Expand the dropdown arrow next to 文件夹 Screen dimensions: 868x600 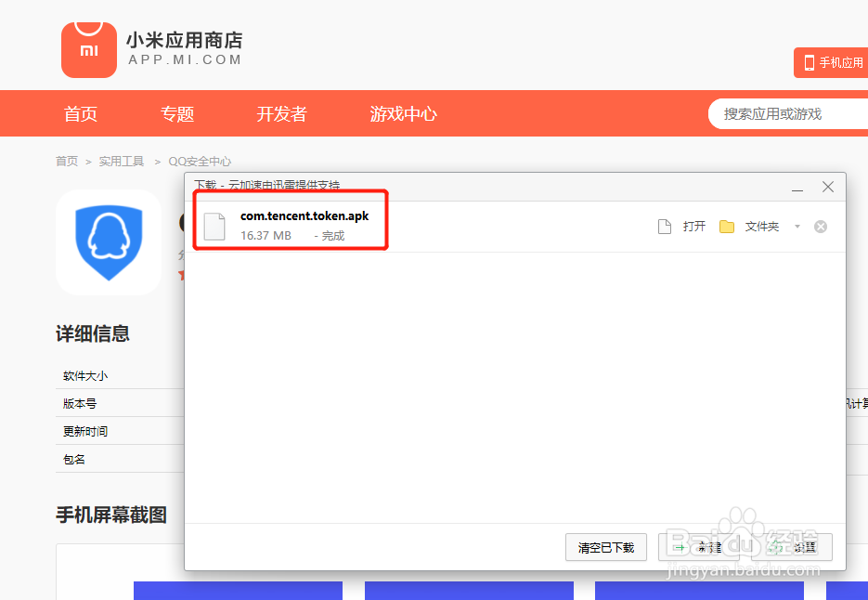(x=797, y=226)
